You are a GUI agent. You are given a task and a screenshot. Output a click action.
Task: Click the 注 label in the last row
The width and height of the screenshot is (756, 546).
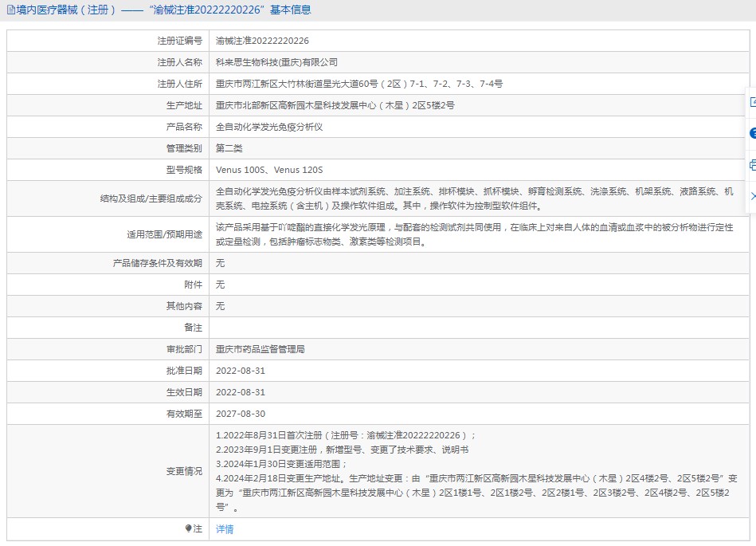pos(198,529)
